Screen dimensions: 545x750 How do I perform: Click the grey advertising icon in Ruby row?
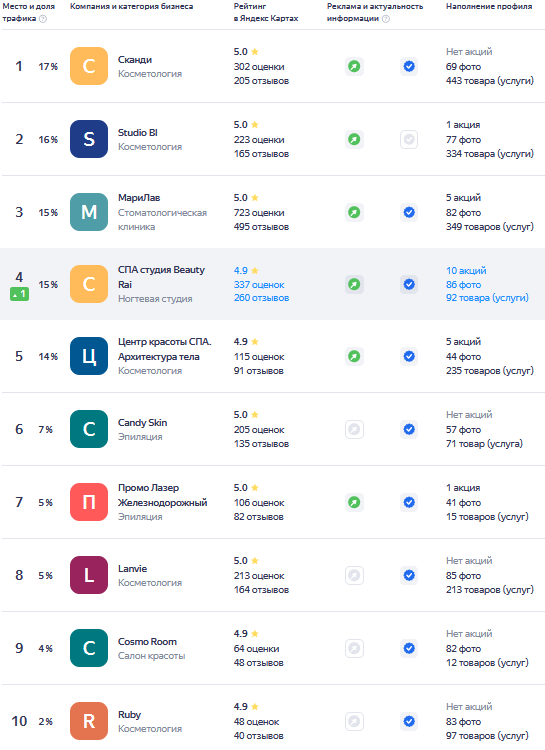[x=354, y=721]
